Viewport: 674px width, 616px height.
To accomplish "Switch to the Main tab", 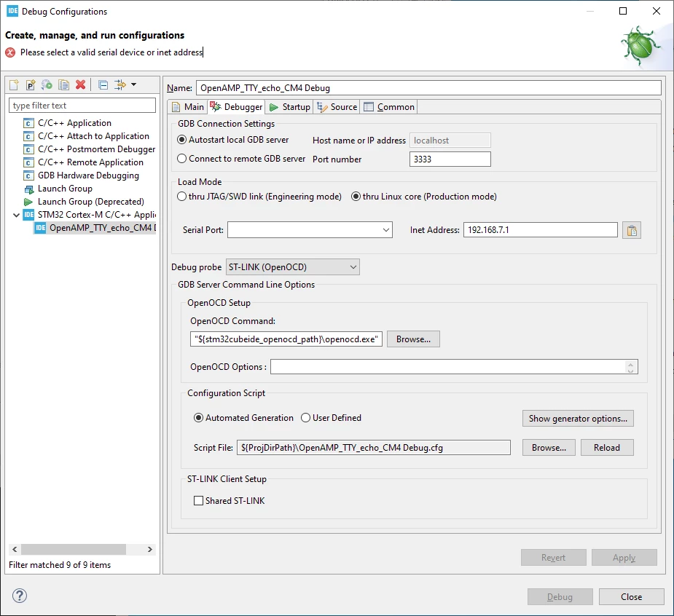I will coord(188,107).
